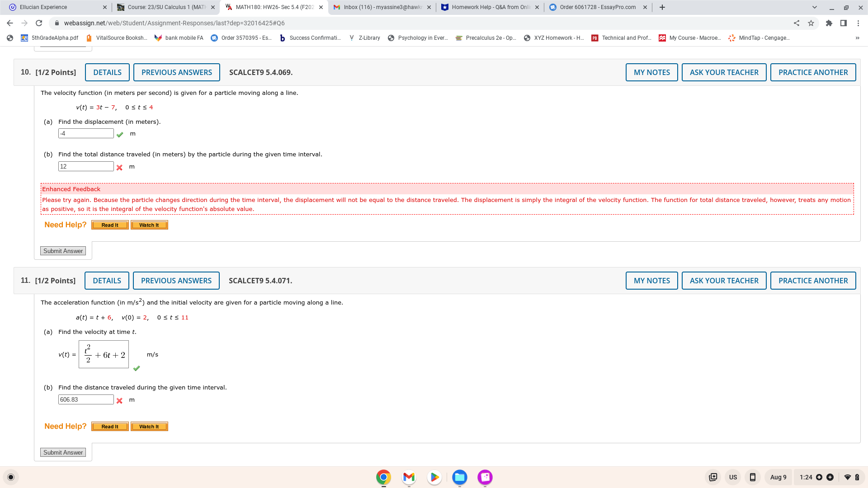This screenshot has width=868, height=488.
Task: Open the tab search chevron dropdown
Action: pos(815,7)
